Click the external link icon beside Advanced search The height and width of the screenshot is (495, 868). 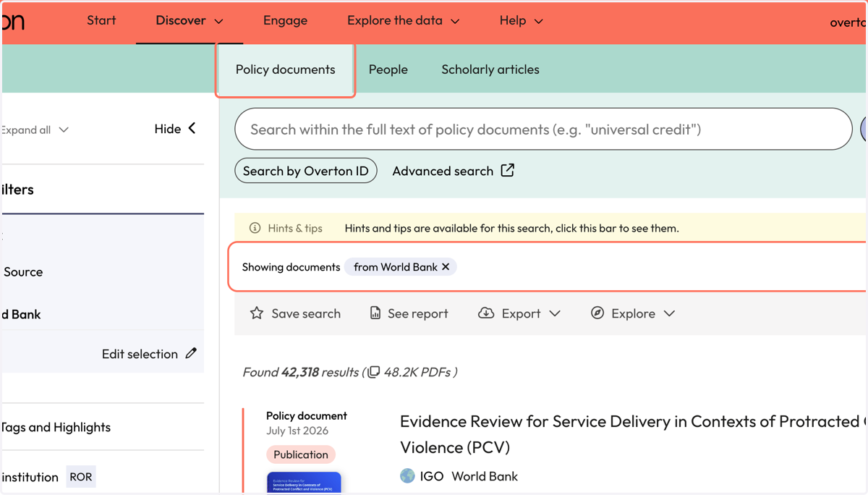pyautogui.click(x=508, y=170)
